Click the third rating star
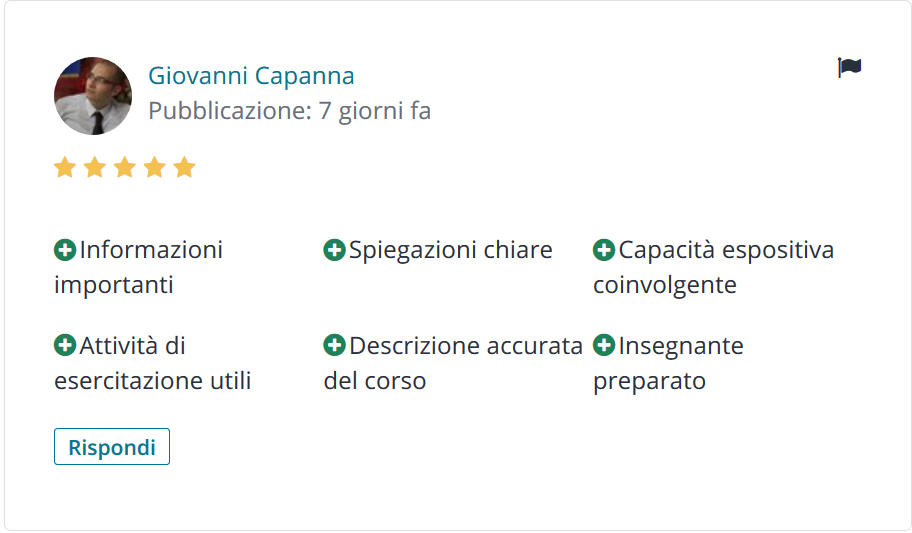The height and width of the screenshot is (533, 912). click(124, 167)
